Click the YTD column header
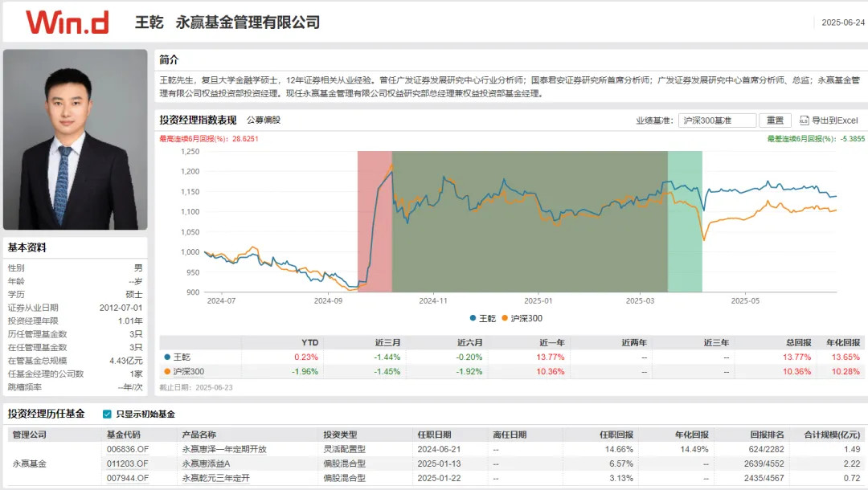The height and width of the screenshot is (490, 868). 310,342
